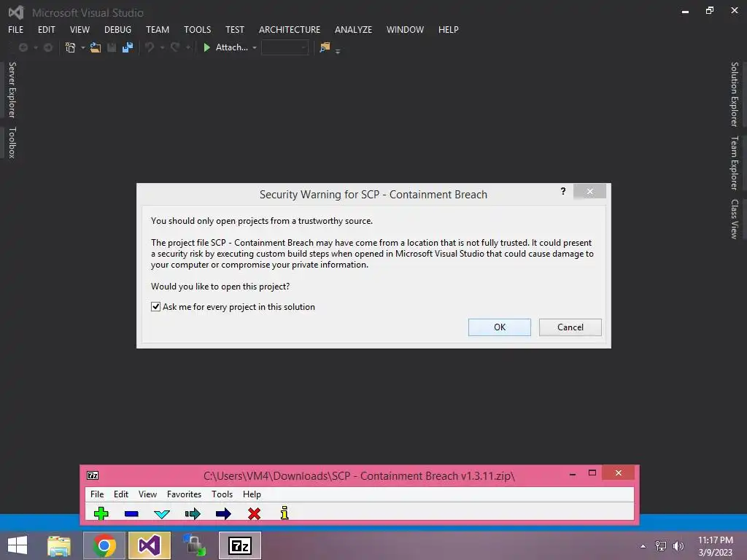747x560 pixels.
Task: Click the grayed Save toolbar icon
Action: tap(112, 47)
